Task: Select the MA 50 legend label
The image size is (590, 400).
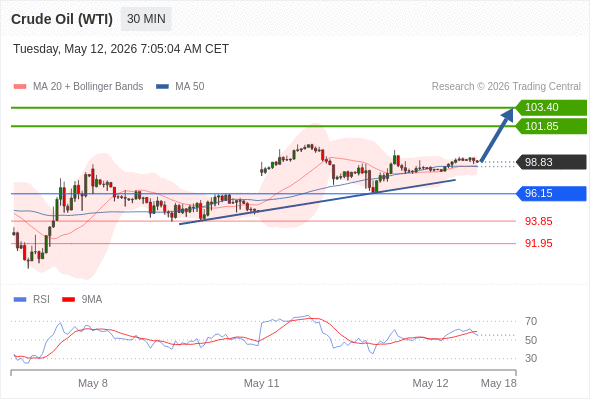Action: tap(190, 87)
